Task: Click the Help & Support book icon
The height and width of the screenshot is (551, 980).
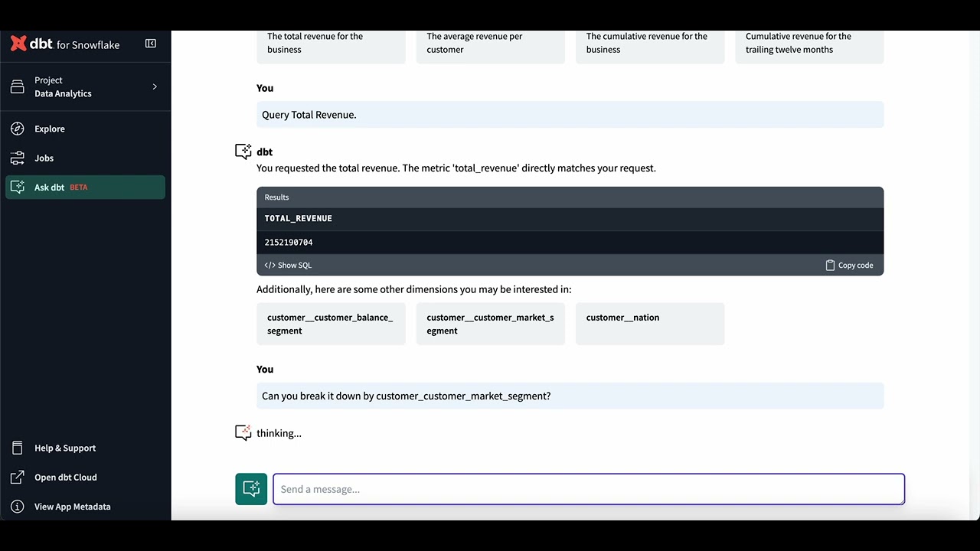Action: [x=17, y=448]
